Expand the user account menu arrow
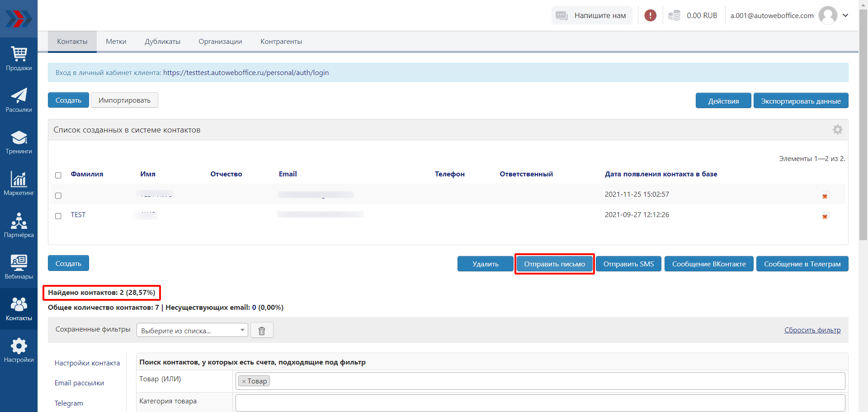The image size is (868, 412). [845, 15]
